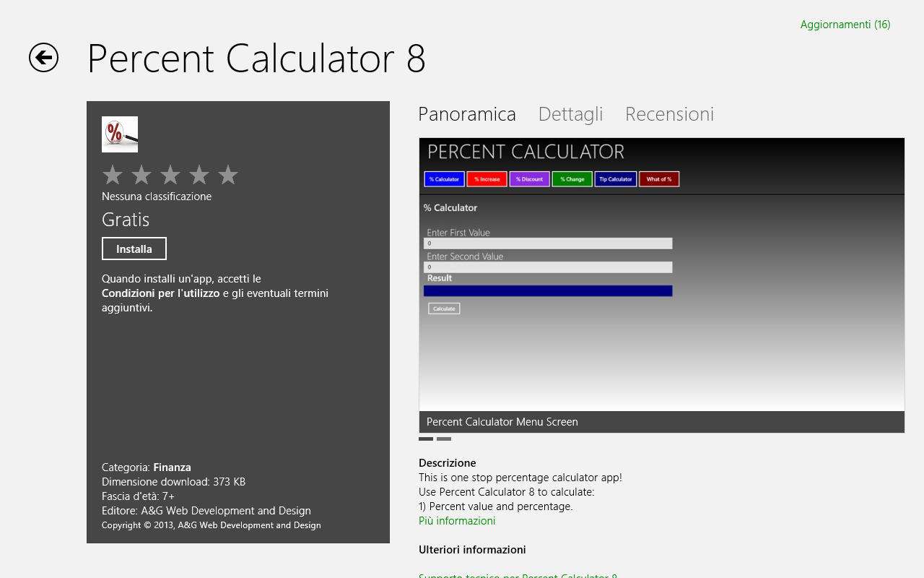Click the '% Increase' red button in screenshot

pos(487,179)
